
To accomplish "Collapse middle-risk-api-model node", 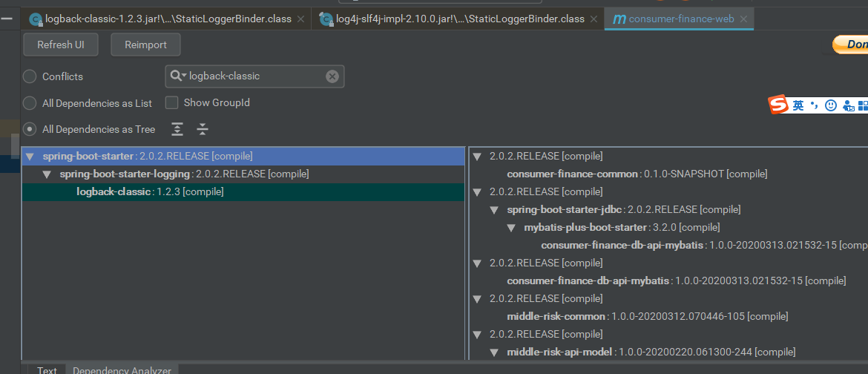I will (x=494, y=352).
